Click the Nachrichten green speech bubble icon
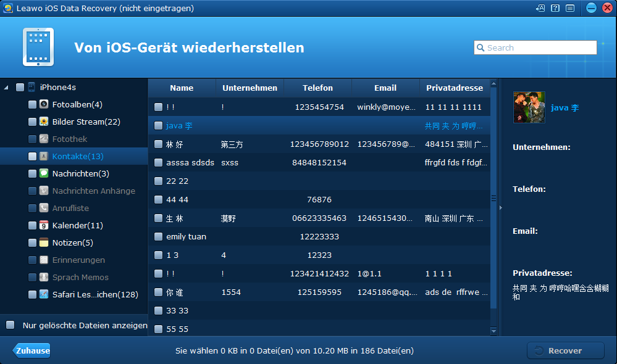 click(44, 173)
